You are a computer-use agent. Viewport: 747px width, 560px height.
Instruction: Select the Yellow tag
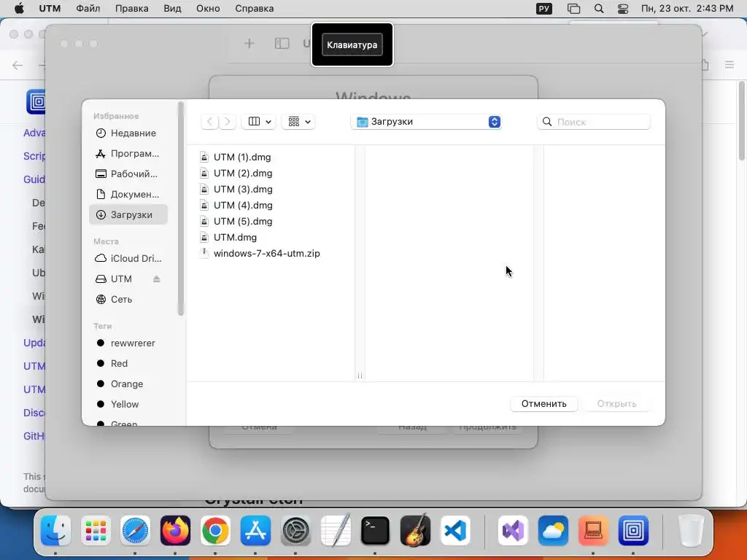pyautogui.click(x=128, y=404)
